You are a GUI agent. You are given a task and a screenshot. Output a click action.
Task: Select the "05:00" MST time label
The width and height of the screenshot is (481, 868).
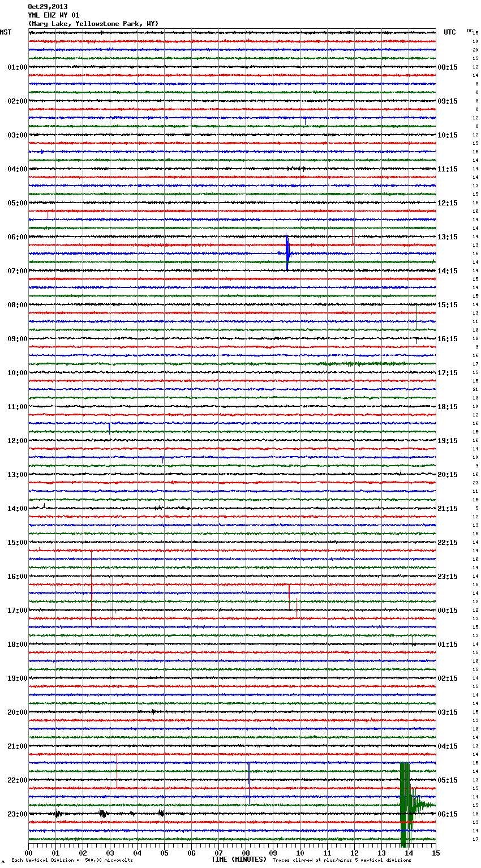tap(18, 203)
